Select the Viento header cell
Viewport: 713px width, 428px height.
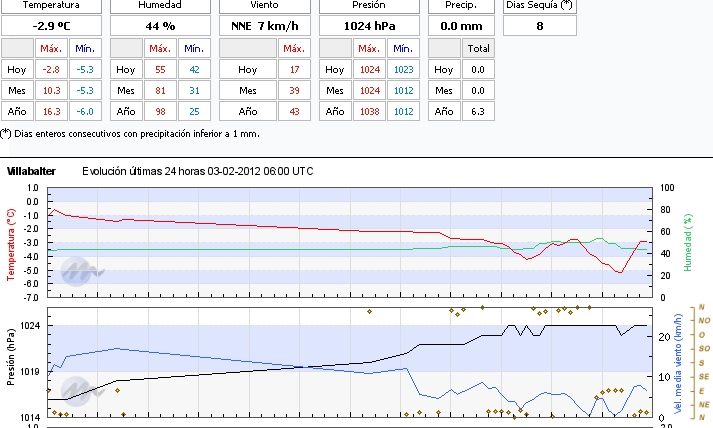tap(264, 5)
